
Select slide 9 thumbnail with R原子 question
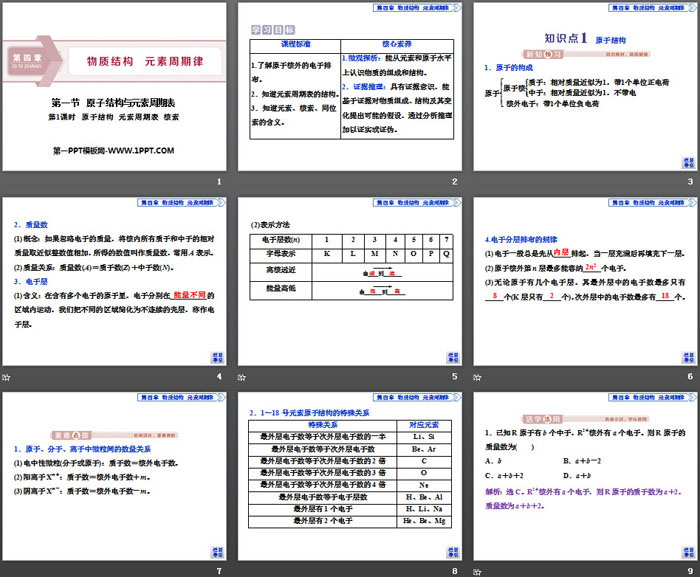coord(585,477)
